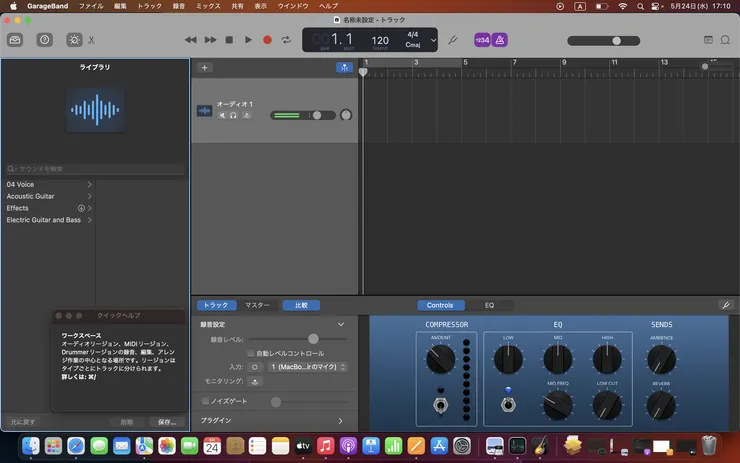Image resolution: width=740 pixels, height=463 pixels.
Task: Toggle the Catch playhead button
Action: [345, 67]
